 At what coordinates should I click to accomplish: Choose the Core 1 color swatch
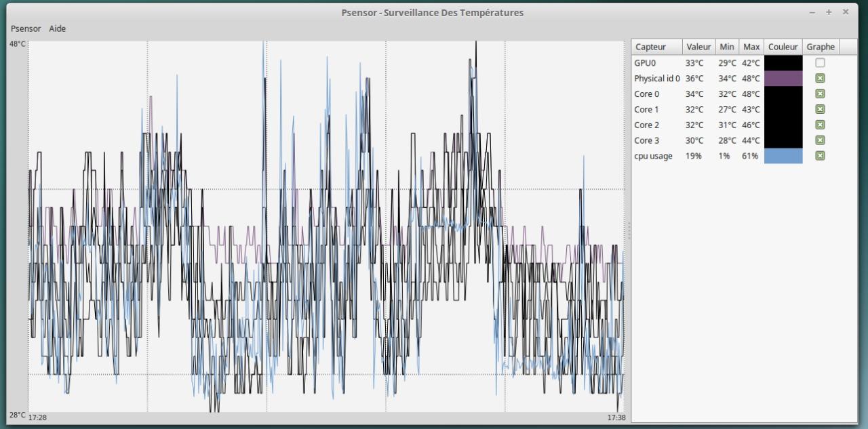pos(783,109)
